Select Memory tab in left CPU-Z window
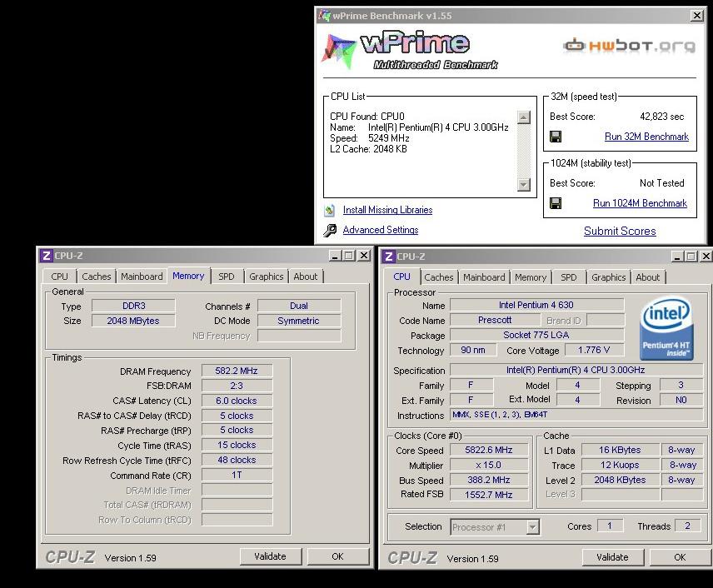This screenshot has width=713, height=588. pos(188,276)
